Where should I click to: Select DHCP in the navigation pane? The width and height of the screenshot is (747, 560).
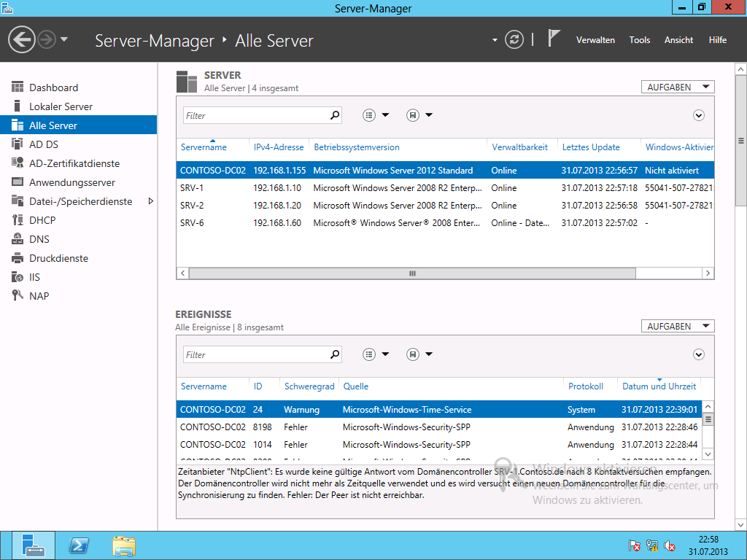pyautogui.click(x=42, y=220)
